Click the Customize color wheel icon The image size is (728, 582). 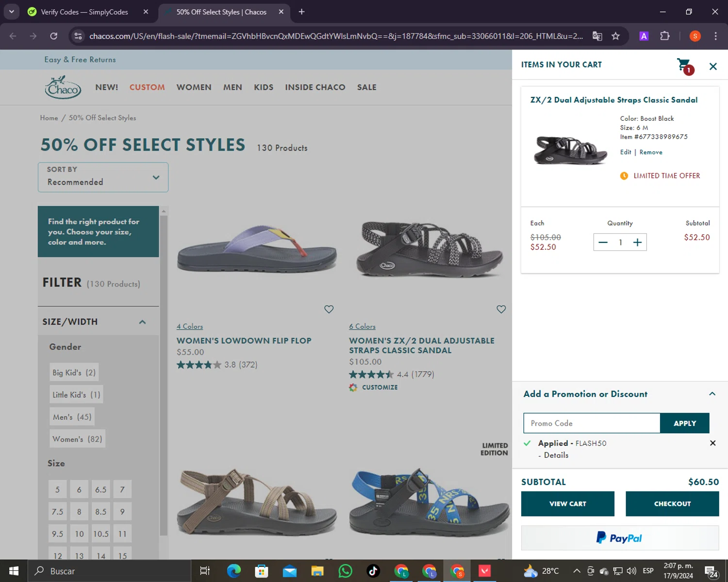pos(353,387)
